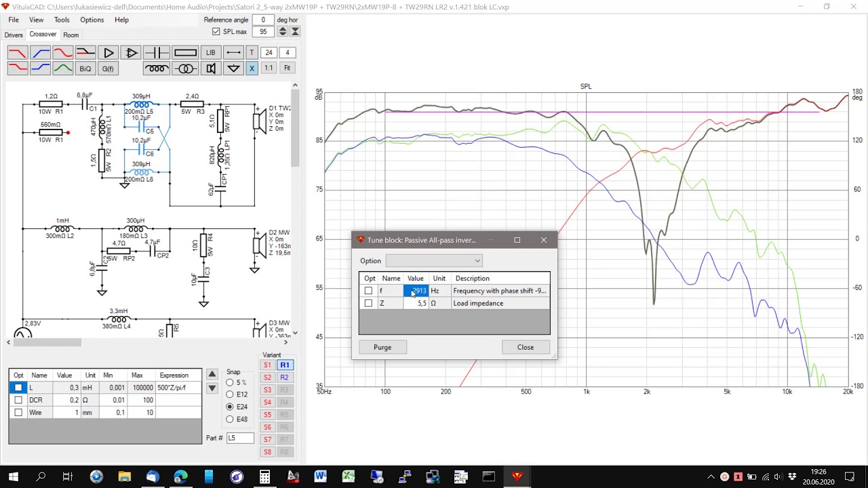Open the File menu
The width and height of the screenshot is (868, 488).
(14, 20)
